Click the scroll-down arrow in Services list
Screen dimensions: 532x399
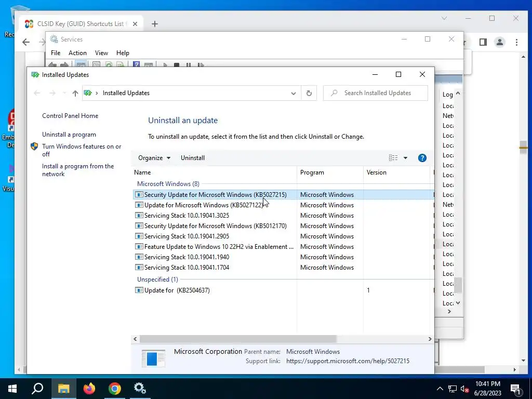(458, 303)
